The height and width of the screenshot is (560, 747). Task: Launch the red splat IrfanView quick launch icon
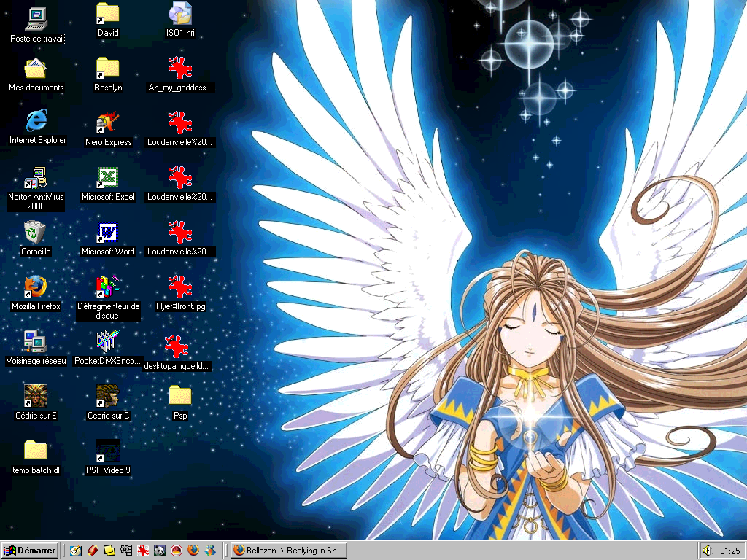tap(143, 551)
